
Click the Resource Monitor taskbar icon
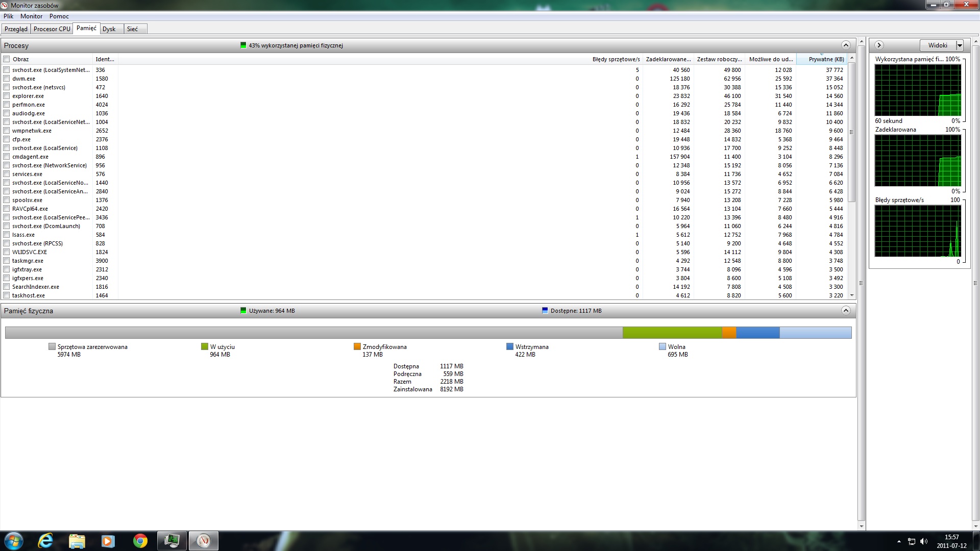tap(204, 541)
